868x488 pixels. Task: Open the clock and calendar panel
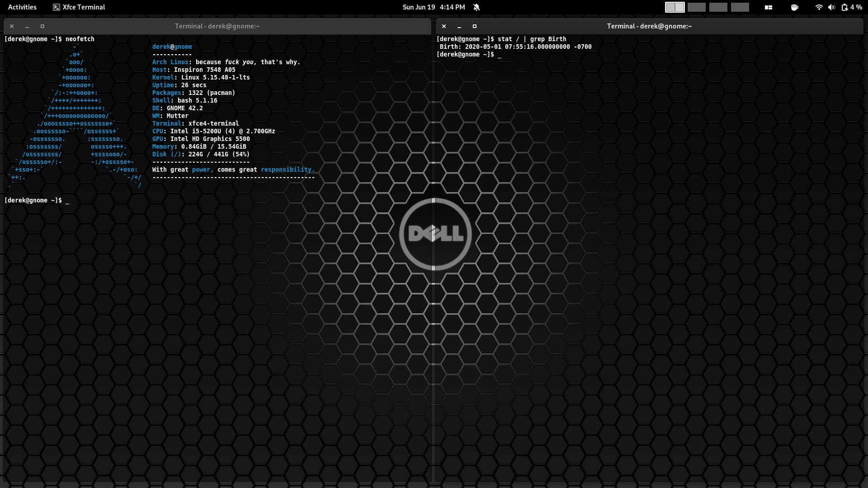pos(434,7)
